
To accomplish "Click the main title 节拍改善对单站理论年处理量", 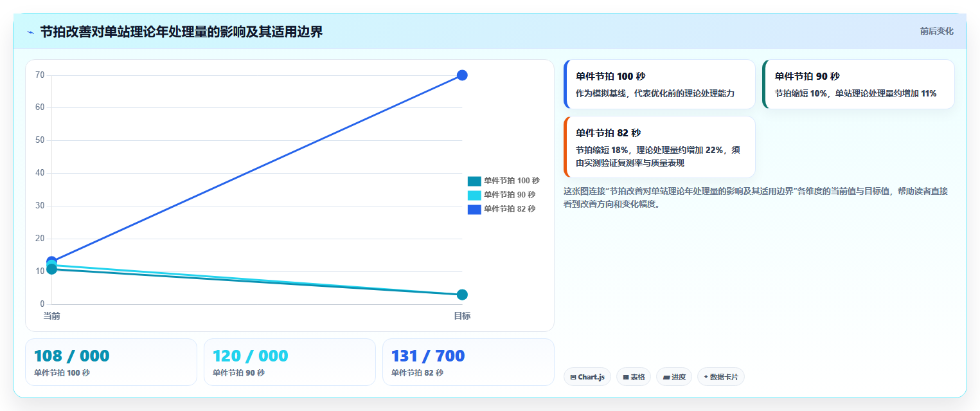I will (181, 32).
